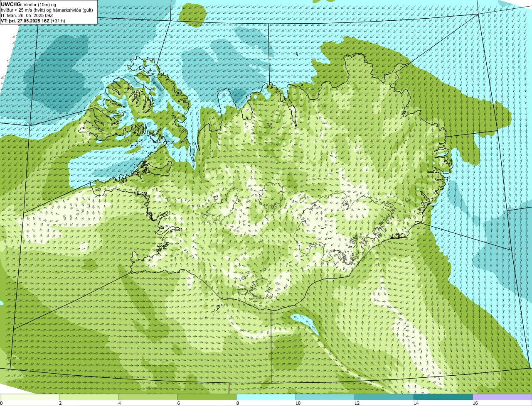Click the pale yellow 0–2 m/s legend swatch
The image size is (532, 406).
30,397
